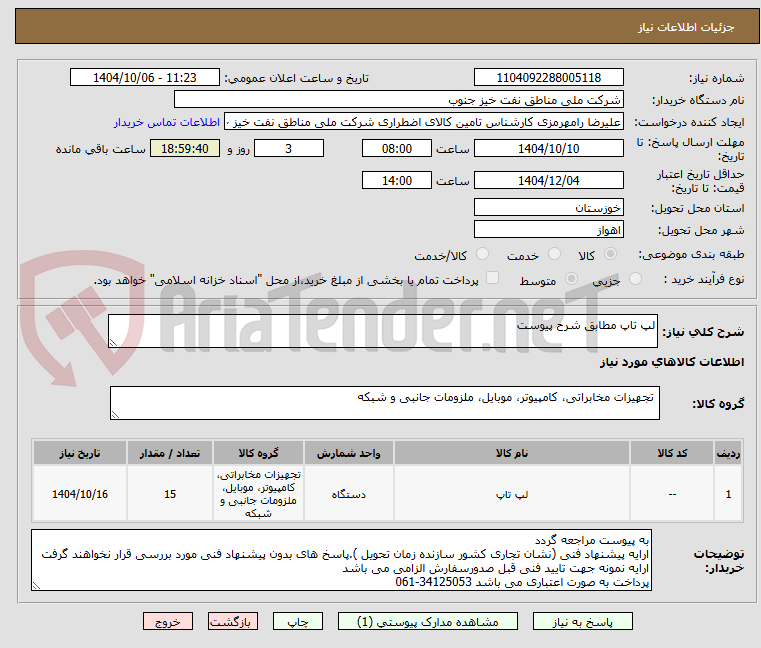
Task: Click the announcement date field 1404/10/06 - 11:23
Action: coord(145,78)
